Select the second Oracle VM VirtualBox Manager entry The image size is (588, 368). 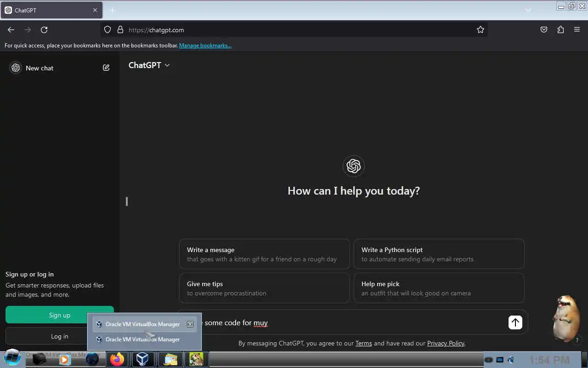click(142, 339)
